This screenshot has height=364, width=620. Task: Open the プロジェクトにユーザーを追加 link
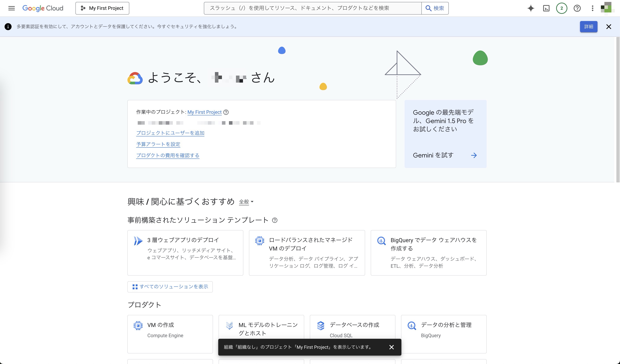pos(170,133)
